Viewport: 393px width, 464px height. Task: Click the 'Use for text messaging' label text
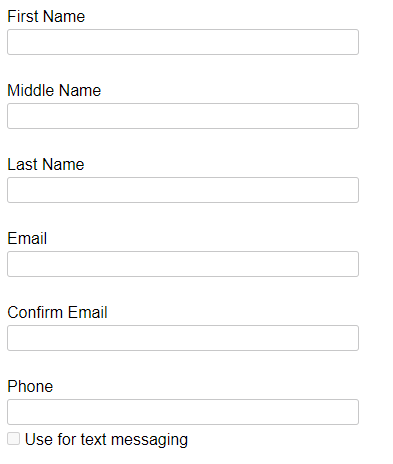tap(106, 439)
